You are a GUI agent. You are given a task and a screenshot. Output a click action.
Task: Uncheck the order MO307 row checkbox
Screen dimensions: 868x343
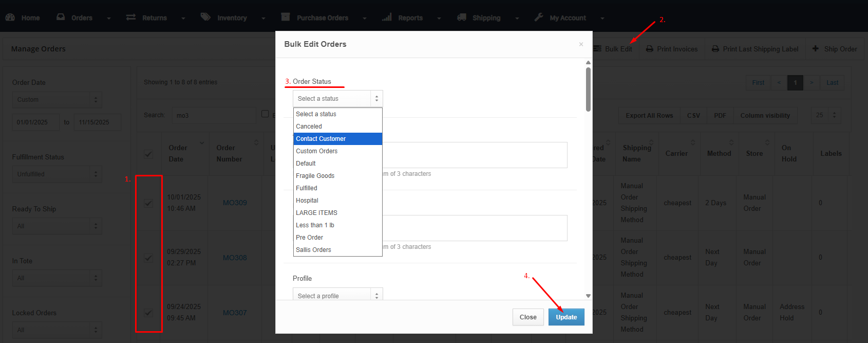tap(148, 313)
